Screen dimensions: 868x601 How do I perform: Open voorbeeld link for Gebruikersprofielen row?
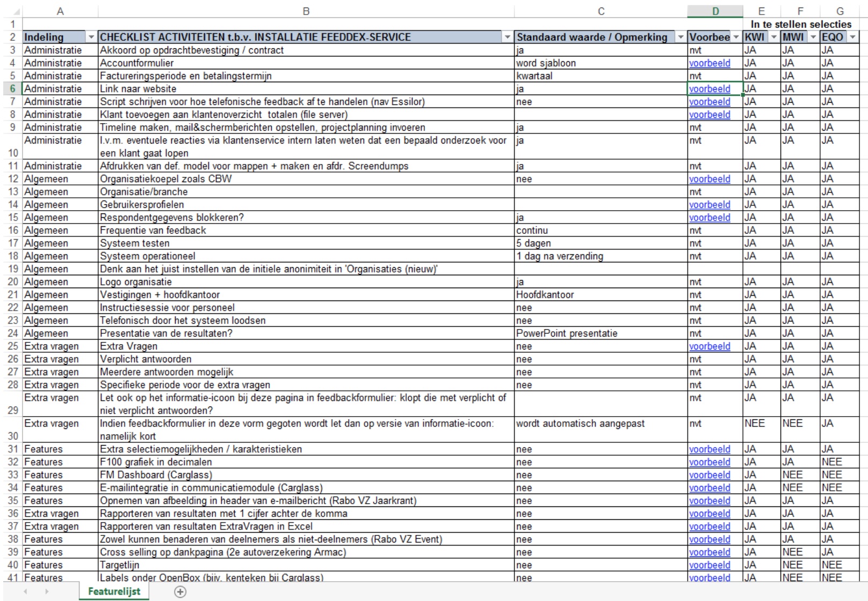709,205
